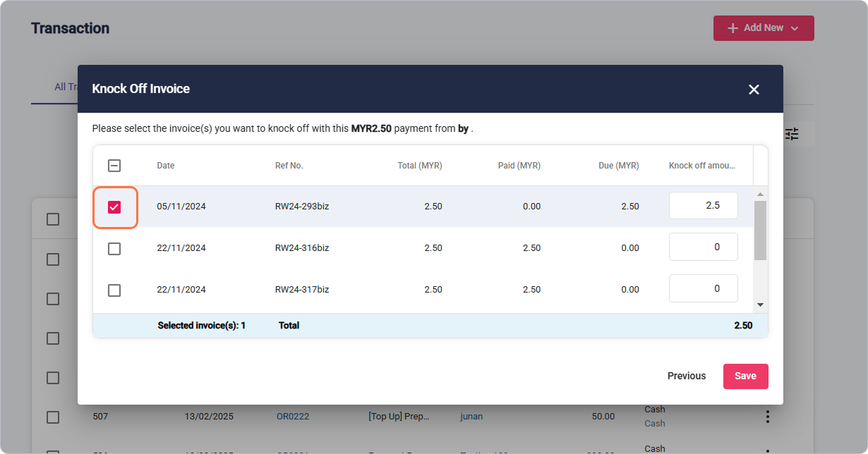Image resolution: width=868 pixels, height=454 pixels.
Task: Click ref number RW24-316biz
Action: [302, 248]
